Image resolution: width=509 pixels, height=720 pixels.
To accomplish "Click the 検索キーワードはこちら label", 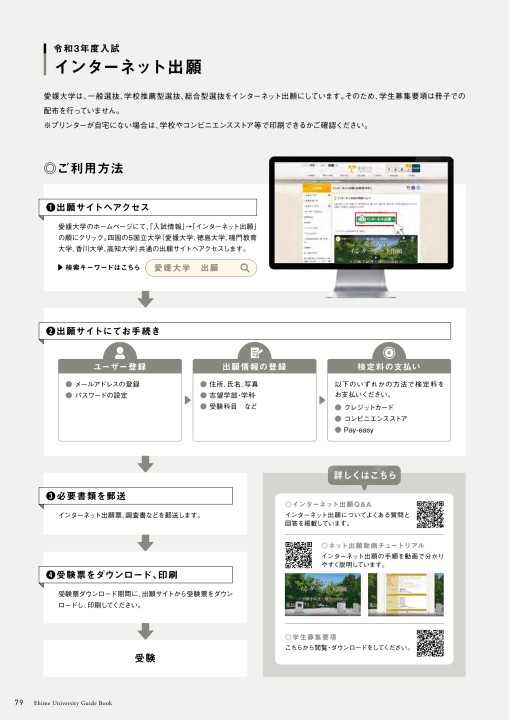I will coord(99,267).
